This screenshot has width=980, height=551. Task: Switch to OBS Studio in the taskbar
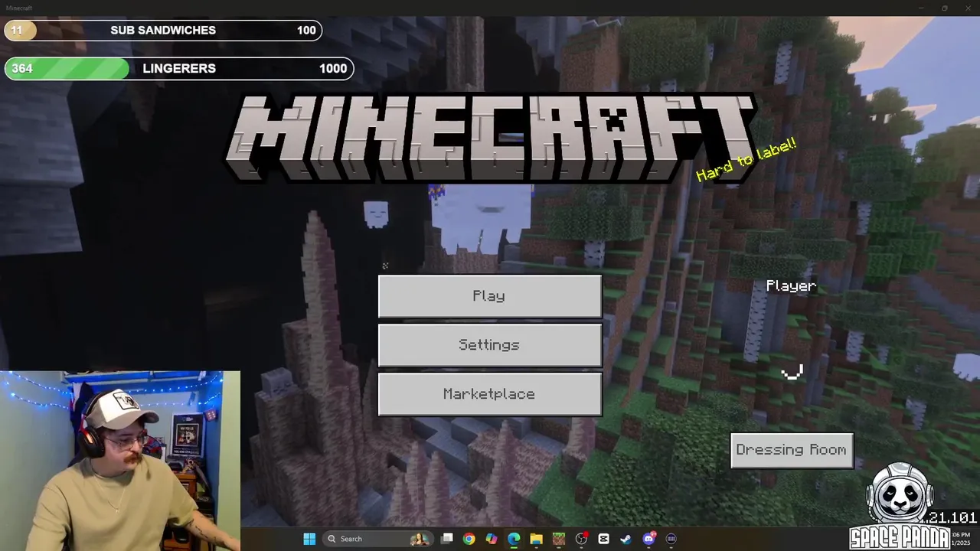[x=581, y=539]
